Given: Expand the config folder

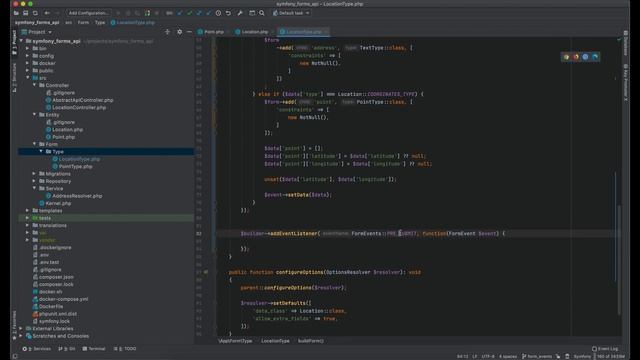Looking at the screenshot, I should (x=28, y=56).
